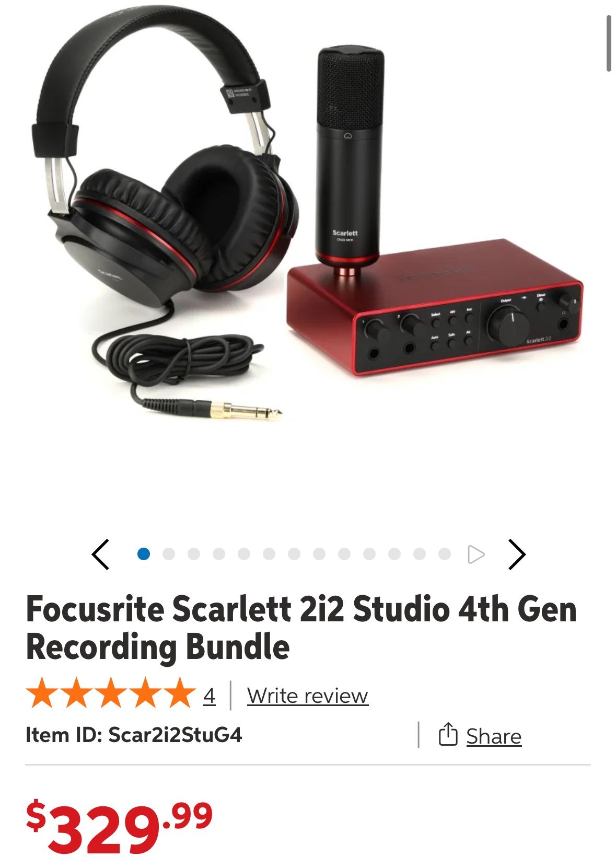Jump to the fifth carousel dot
Image resolution: width=616 pixels, height=868 pixels.
[244, 554]
